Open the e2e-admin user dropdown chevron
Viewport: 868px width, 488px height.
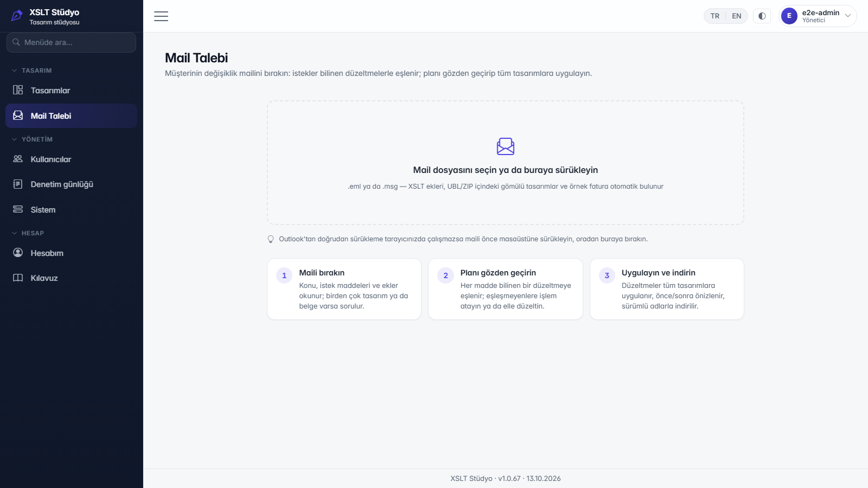point(848,16)
